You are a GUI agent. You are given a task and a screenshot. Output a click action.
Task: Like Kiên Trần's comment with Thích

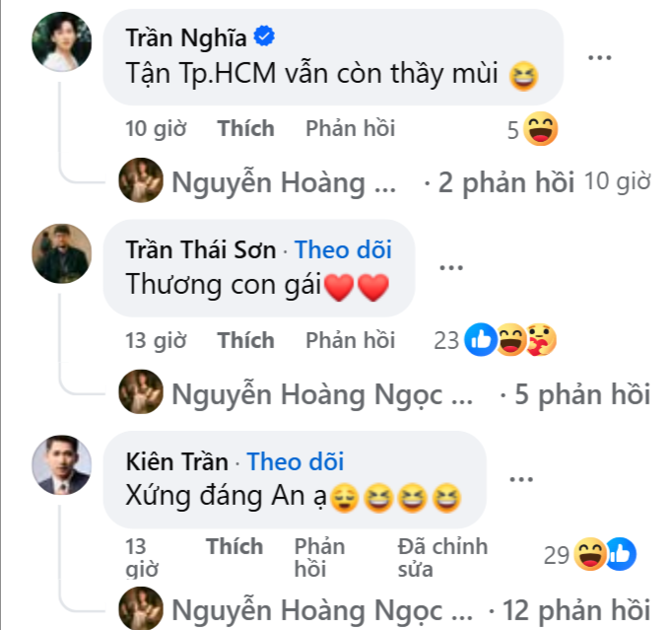point(235,546)
